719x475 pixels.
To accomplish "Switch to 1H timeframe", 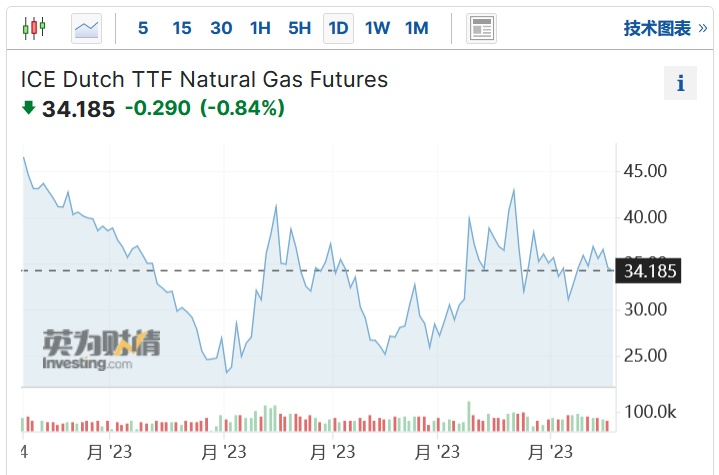I will [x=260, y=28].
